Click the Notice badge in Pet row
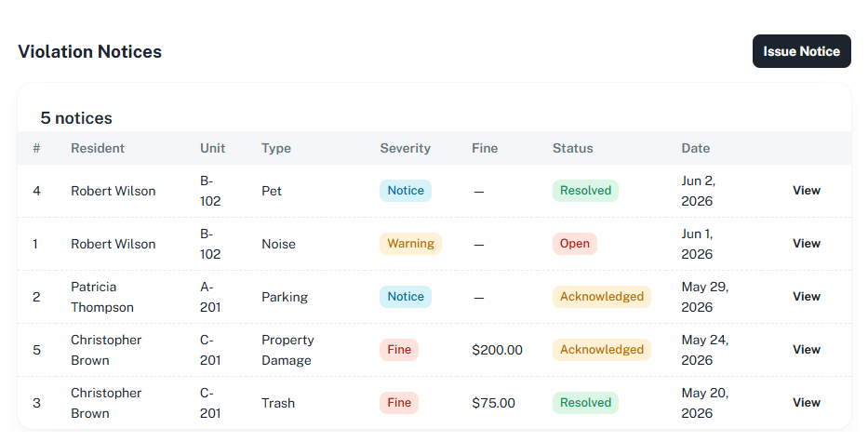The image size is (868, 442). pos(406,191)
